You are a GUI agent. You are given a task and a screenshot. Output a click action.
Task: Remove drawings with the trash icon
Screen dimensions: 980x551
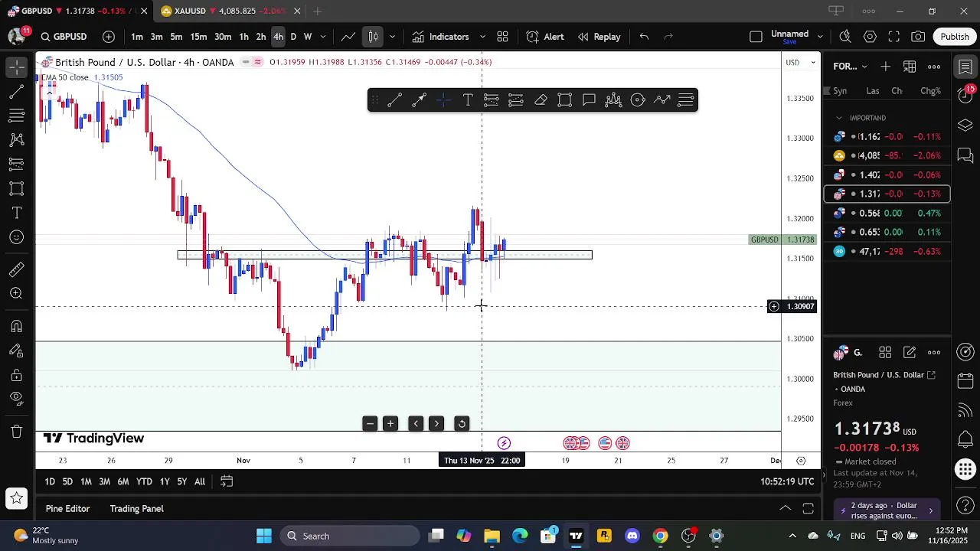click(x=16, y=432)
